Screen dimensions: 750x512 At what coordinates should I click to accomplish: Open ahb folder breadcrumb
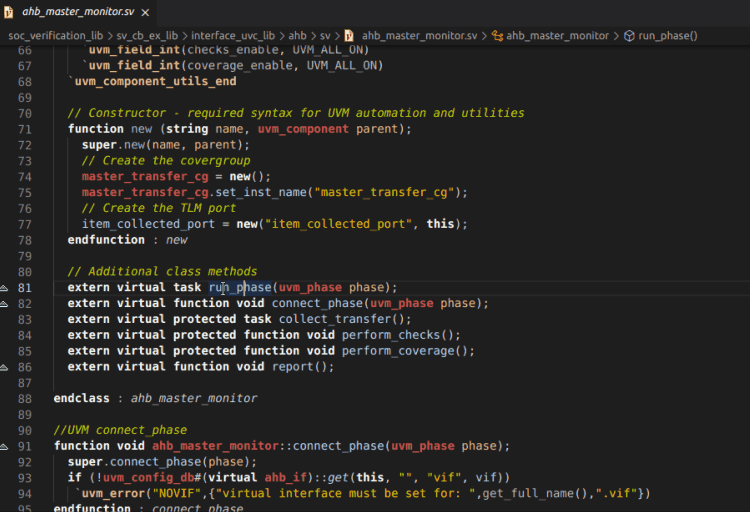[297, 36]
